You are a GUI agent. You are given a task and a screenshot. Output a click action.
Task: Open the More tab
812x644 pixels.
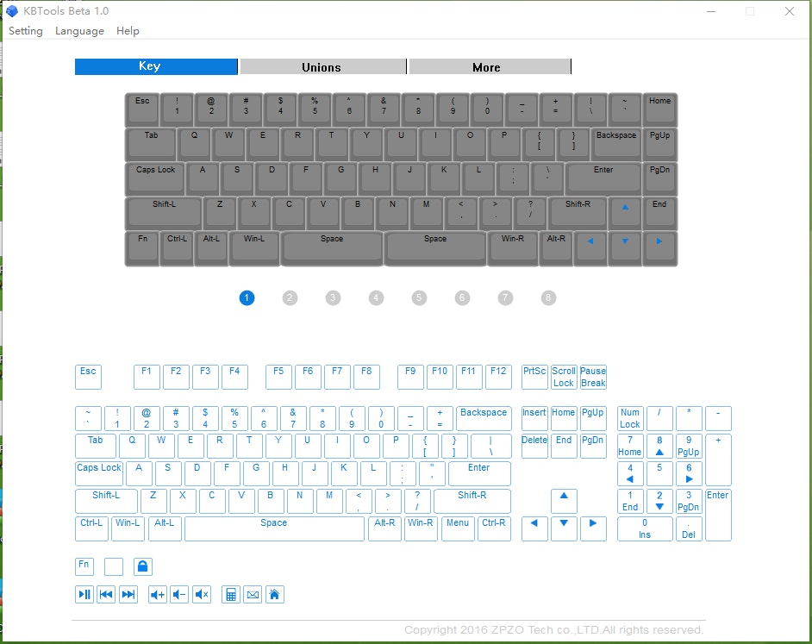486,67
